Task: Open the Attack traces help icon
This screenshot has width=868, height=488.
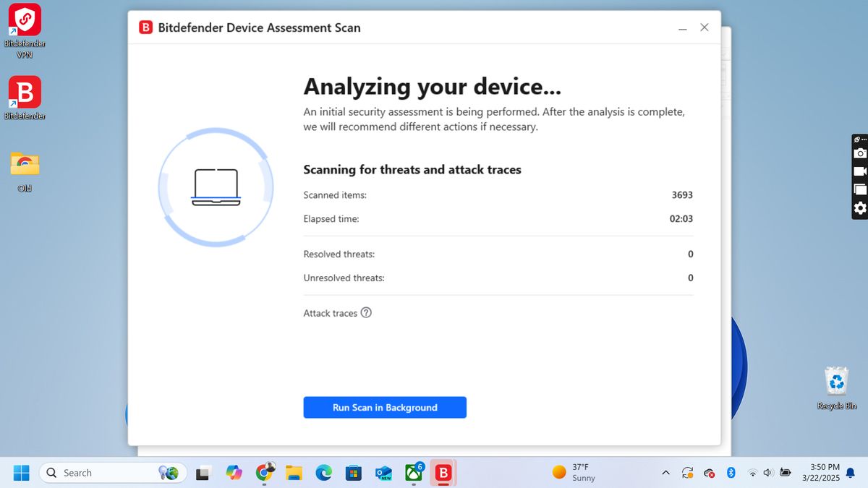Action: (x=366, y=313)
